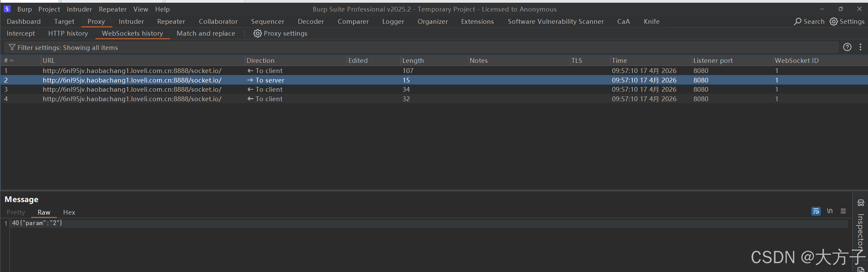Toggle show non-printable characters \n
Image resolution: width=868 pixels, height=272 pixels.
830,211
